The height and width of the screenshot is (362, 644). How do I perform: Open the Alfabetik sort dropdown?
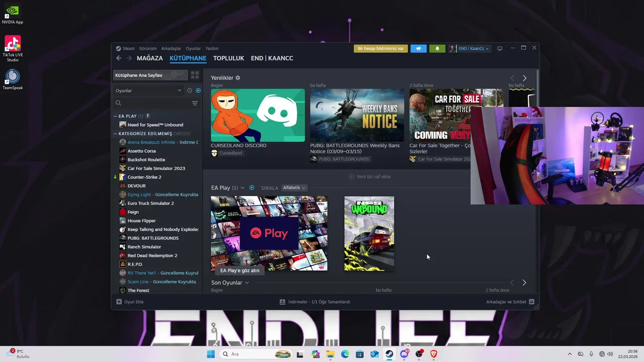294,188
